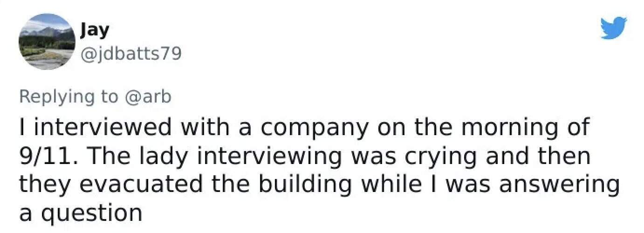This screenshot has width=644, height=233.
Task: Click the blue Twitter bird logo
Action: click(x=613, y=28)
